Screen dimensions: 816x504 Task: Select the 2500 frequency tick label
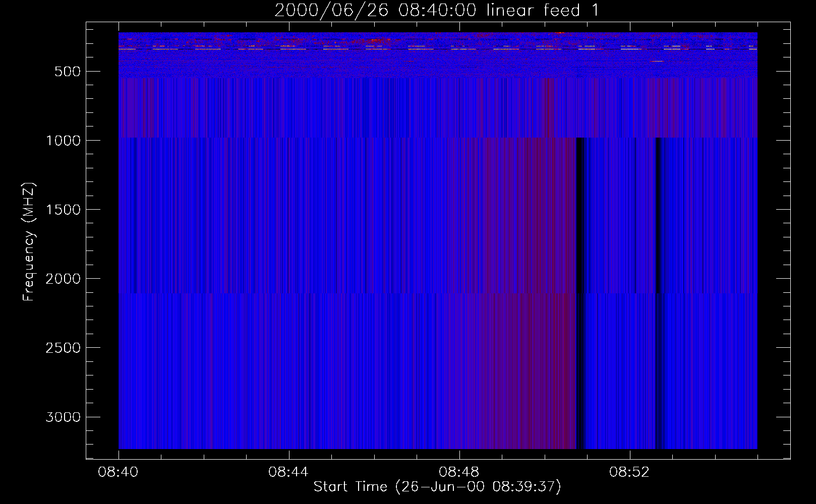point(63,348)
